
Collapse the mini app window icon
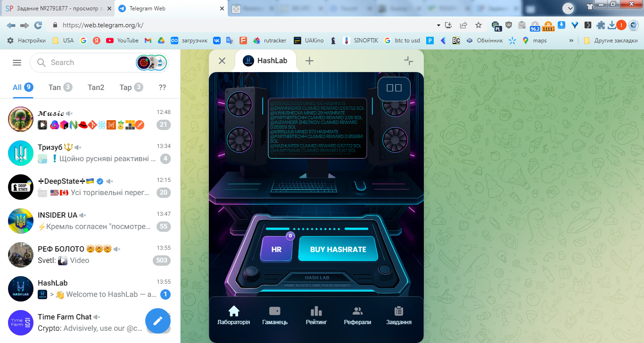pos(409,61)
